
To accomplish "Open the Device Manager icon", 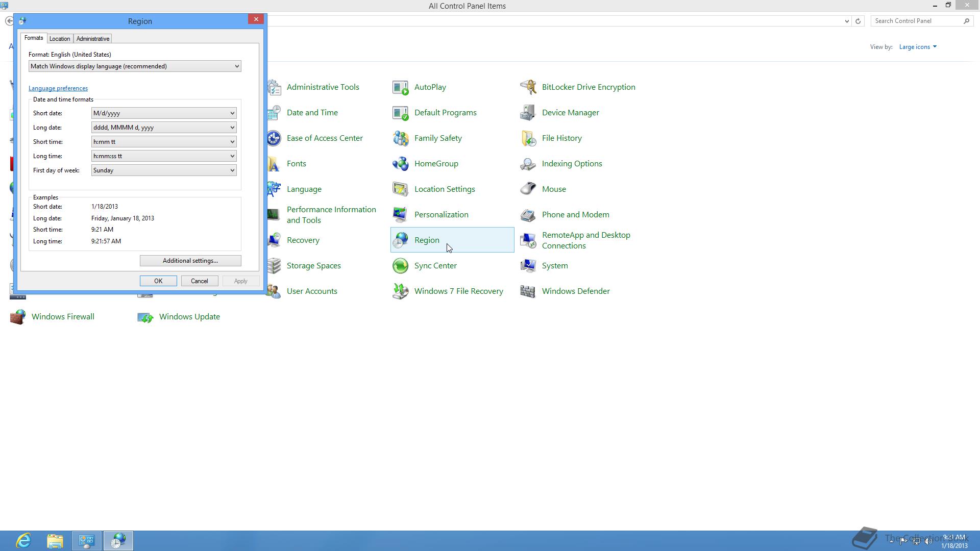I will pyautogui.click(x=528, y=113).
